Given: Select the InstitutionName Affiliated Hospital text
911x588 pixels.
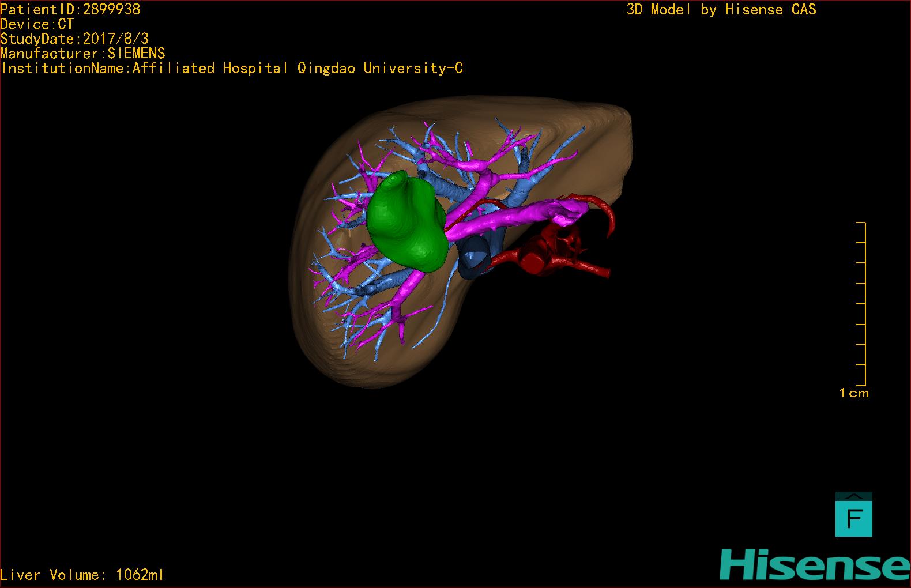Looking at the screenshot, I should 232,69.
